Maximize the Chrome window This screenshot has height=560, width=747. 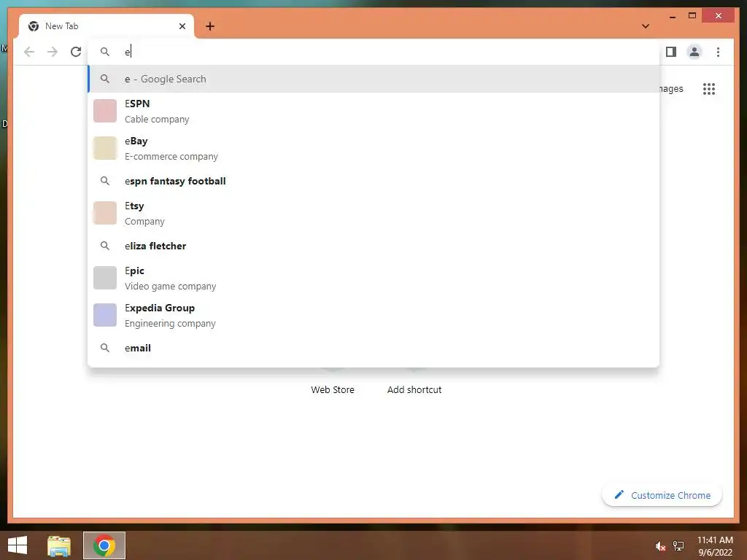(692, 16)
